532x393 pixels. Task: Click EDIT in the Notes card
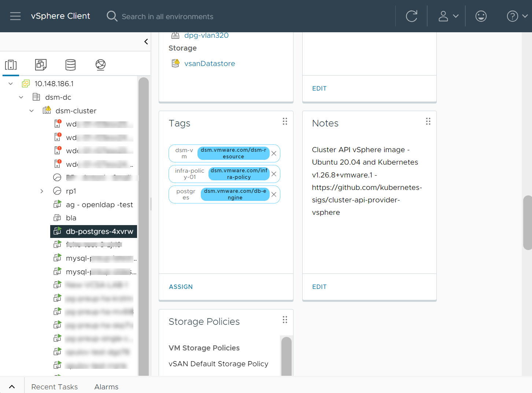(x=319, y=287)
